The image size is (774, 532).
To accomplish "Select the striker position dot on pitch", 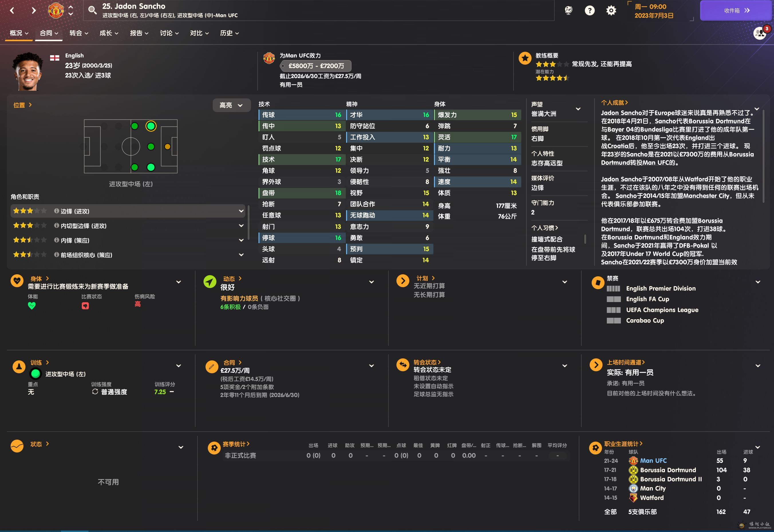I will [167, 147].
